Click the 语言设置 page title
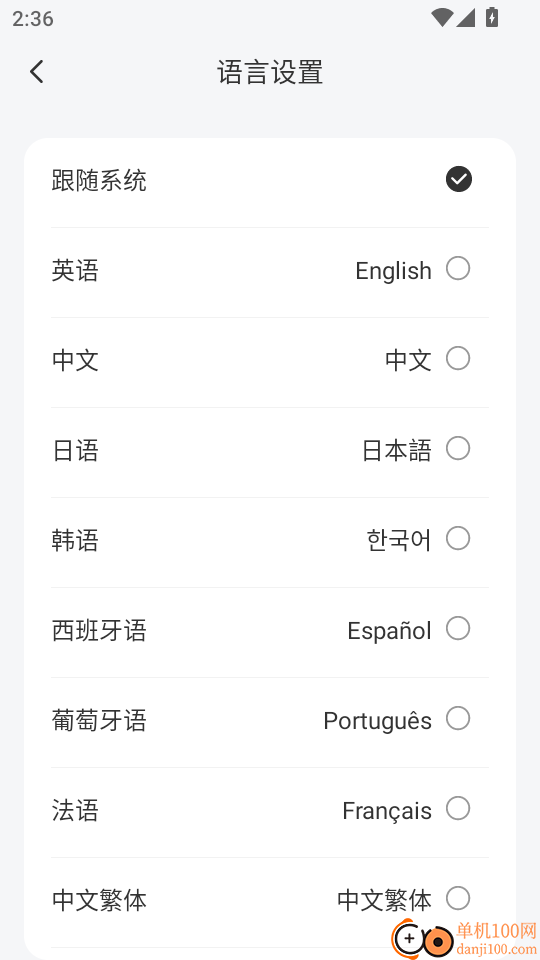This screenshot has height=960, width=540. [270, 72]
